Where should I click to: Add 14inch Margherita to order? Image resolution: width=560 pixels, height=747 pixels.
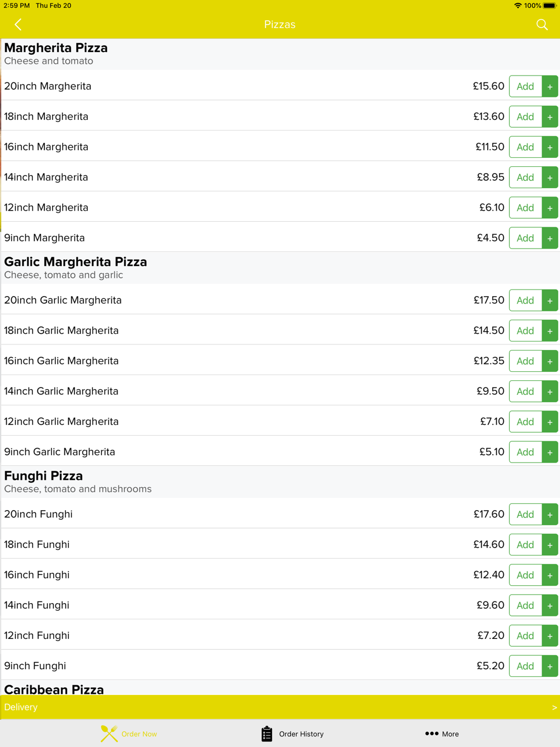525,177
